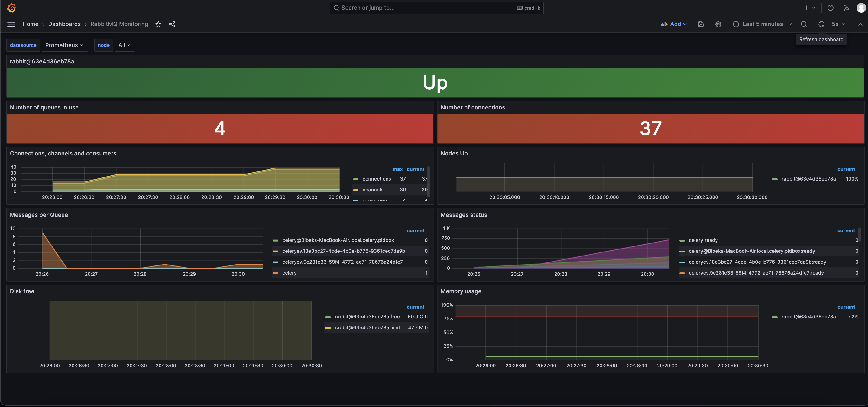Screen dimensions: 868x407
Task: Share the dashboard via share icon
Action: click(172, 24)
